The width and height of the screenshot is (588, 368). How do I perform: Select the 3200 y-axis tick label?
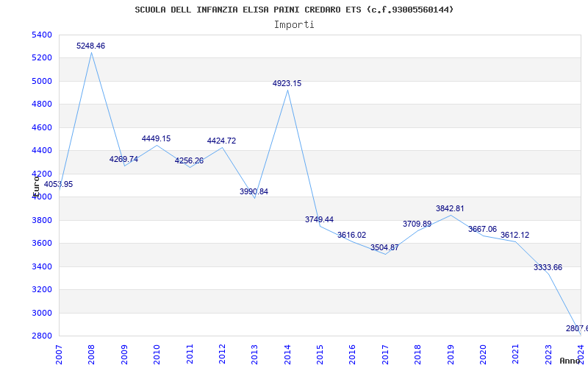[x=43, y=289]
